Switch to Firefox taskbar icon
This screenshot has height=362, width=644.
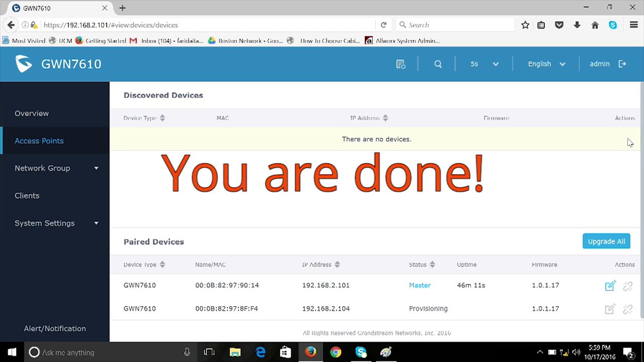coord(310,352)
